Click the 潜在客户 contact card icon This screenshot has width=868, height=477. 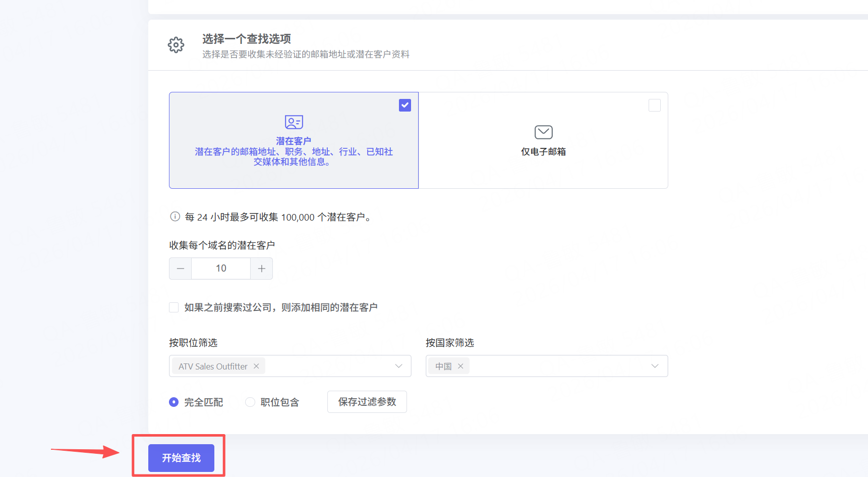(294, 122)
